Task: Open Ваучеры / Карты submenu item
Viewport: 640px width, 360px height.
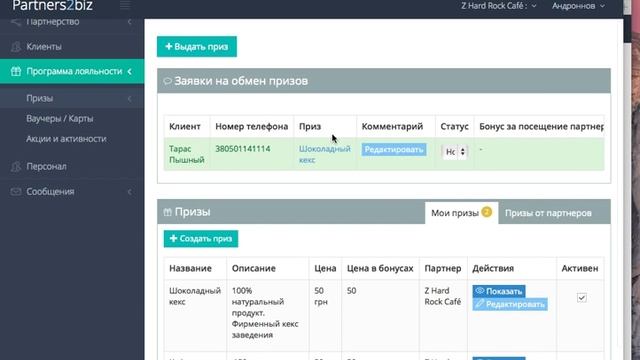Action: pyautogui.click(x=60, y=119)
